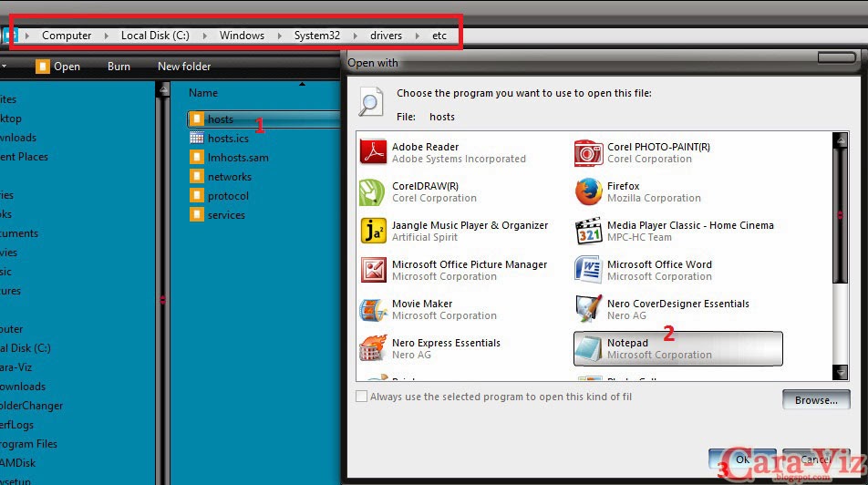
Task: Click the navigation pane scroll up arrow
Action: tap(163, 89)
